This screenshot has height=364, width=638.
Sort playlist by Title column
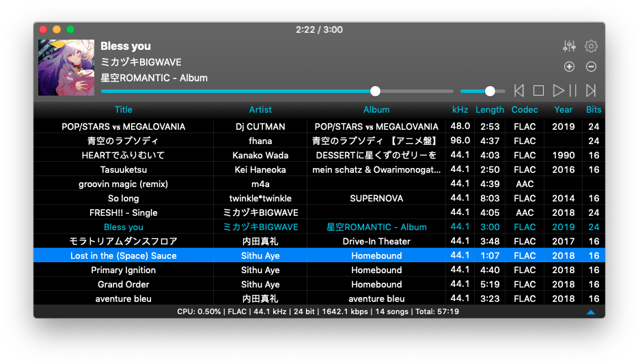pyautogui.click(x=123, y=110)
